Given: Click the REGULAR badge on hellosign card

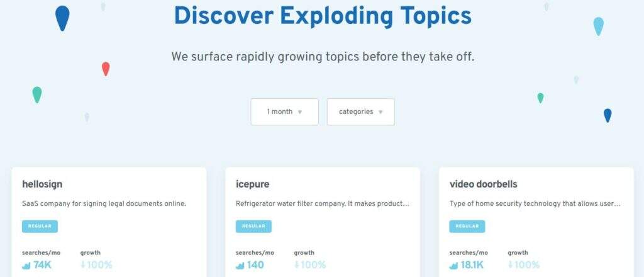Looking at the screenshot, I should [x=40, y=226].
